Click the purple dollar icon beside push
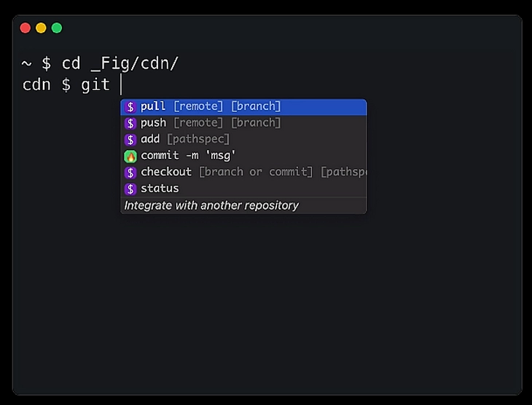532x405 pixels. (x=130, y=123)
